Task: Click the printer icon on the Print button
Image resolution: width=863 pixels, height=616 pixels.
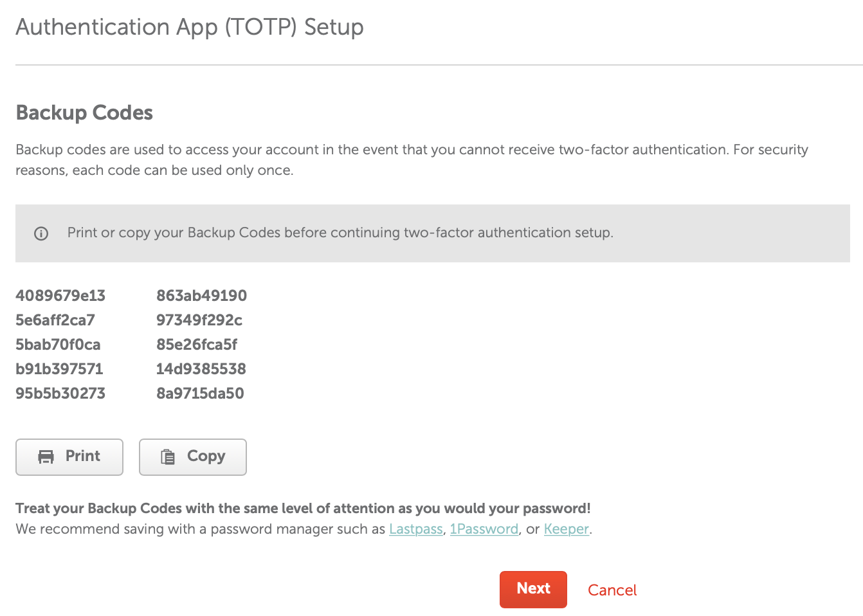Action: click(x=46, y=457)
